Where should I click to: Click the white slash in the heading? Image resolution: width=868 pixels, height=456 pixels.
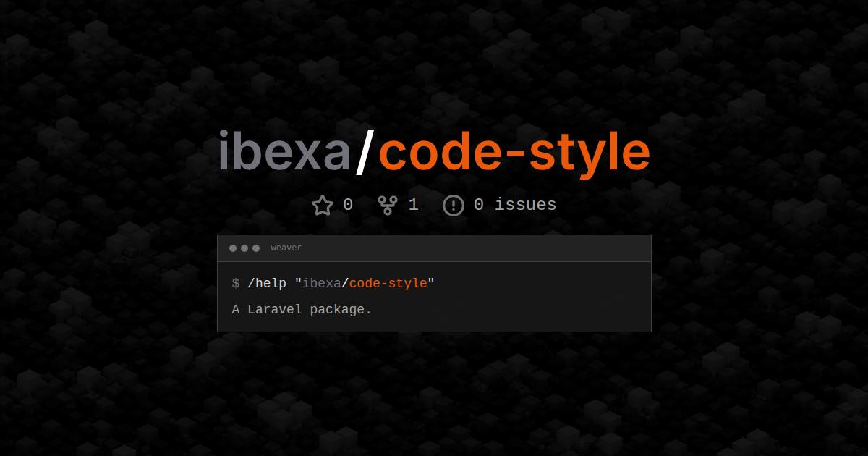(365, 153)
